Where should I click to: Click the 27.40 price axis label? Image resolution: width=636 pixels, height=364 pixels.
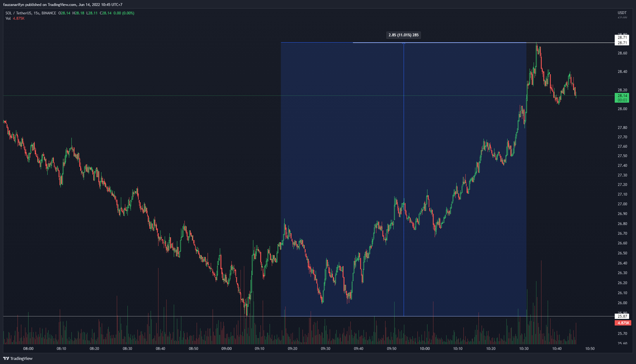point(622,166)
